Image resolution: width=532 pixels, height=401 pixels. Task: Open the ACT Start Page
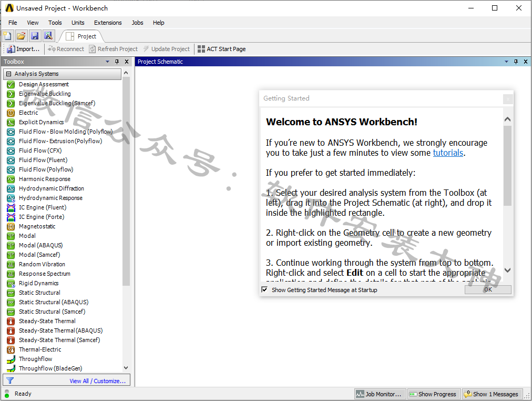[222, 49]
